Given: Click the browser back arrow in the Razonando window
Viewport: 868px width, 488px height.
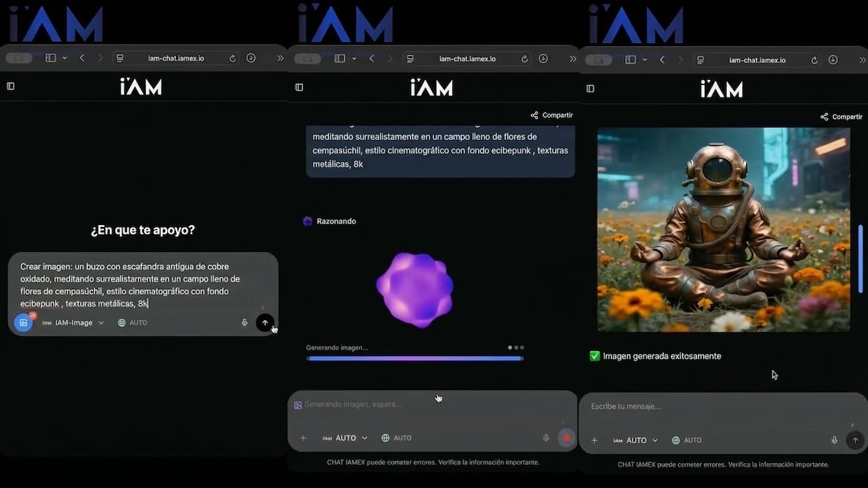Looking at the screenshot, I should 372,59.
